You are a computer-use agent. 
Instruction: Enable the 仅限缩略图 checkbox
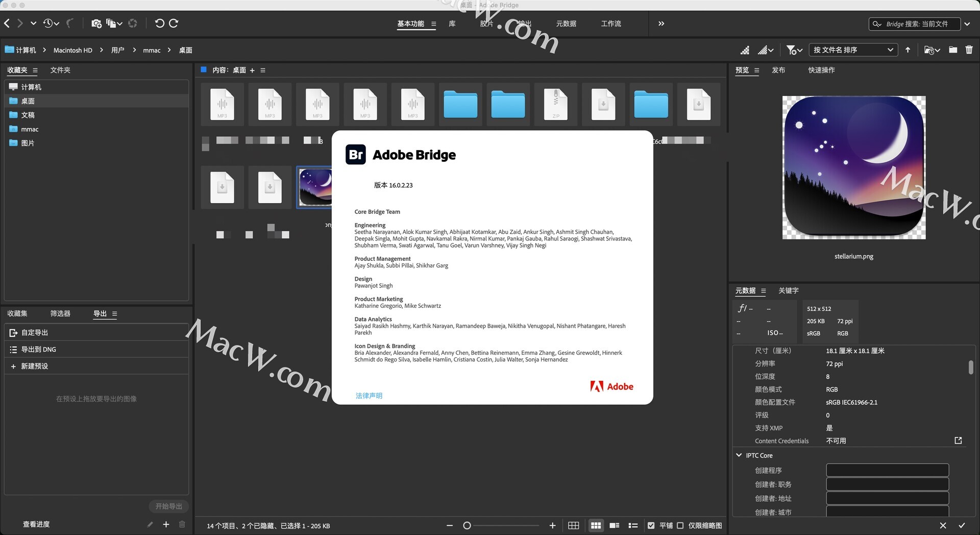pyautogui.click(x=680, y=525)
